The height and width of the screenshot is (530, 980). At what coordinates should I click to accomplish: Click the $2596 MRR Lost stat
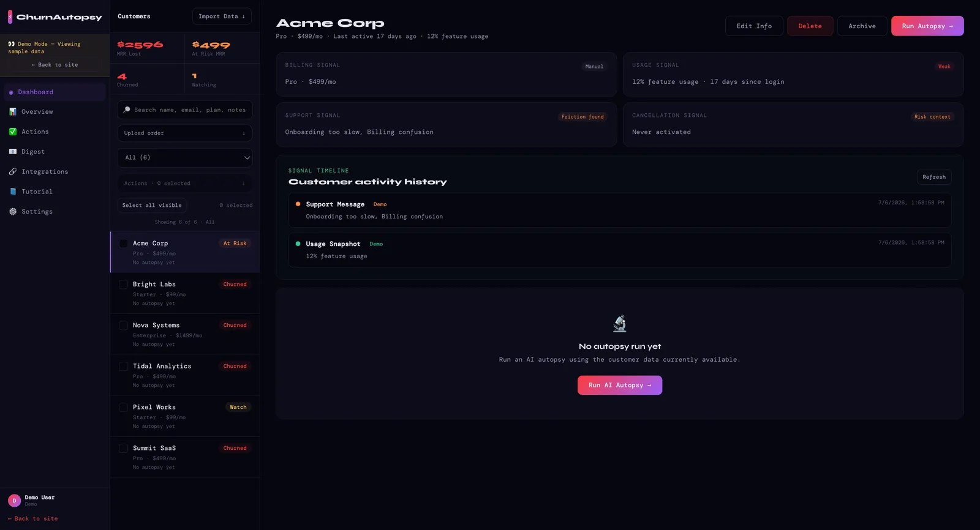pos(147,48)
